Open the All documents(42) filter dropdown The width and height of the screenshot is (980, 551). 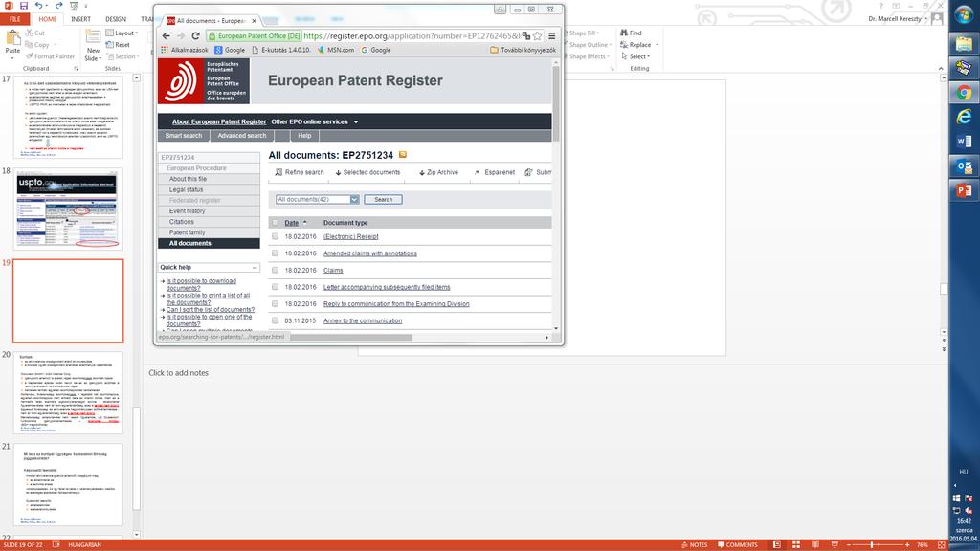[318, 199]
